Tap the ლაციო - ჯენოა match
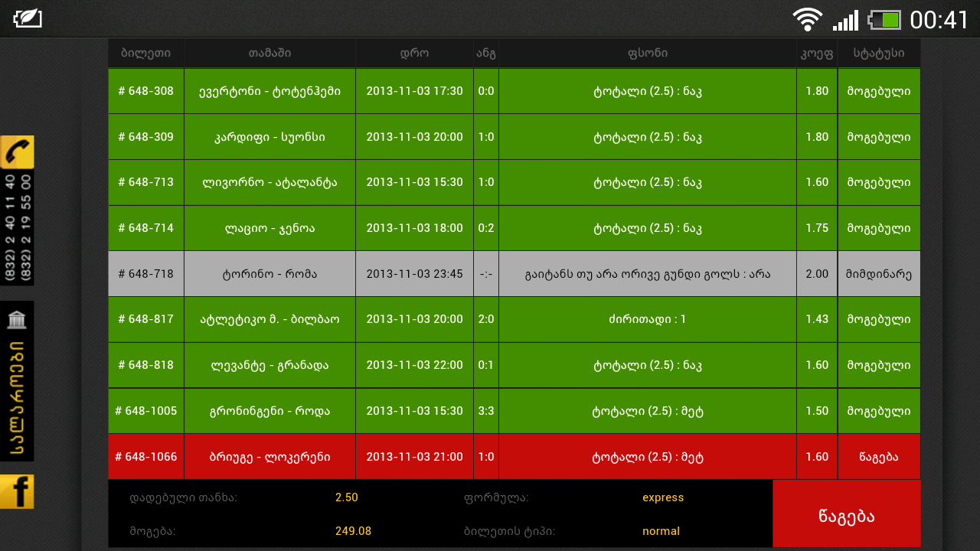The height and width of the screenshot is (551, 980). (x=269, y=228)
